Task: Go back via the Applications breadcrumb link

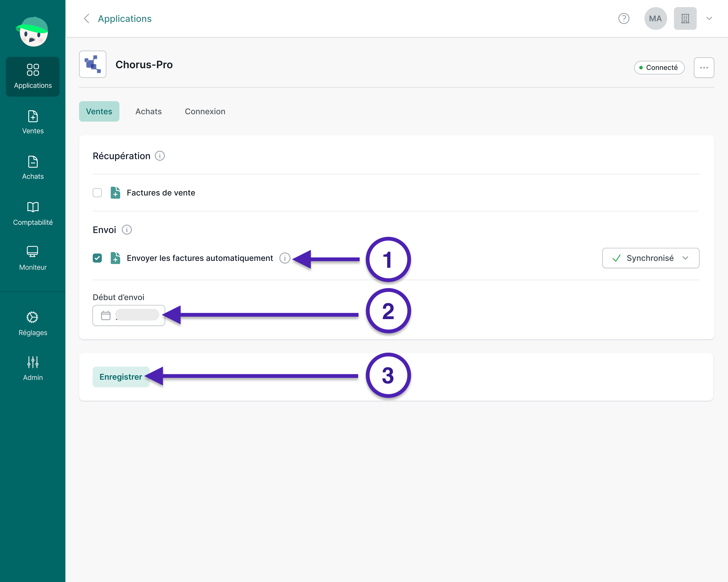Action: [x=124, y=19]
